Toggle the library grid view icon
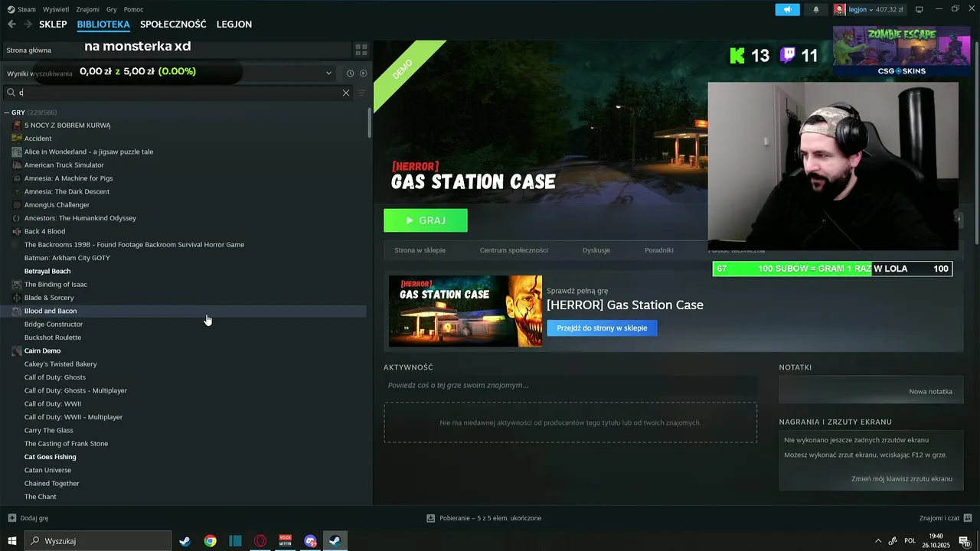Image resolution: width=980 pixels, height=551 pixels. click(361, 50)
